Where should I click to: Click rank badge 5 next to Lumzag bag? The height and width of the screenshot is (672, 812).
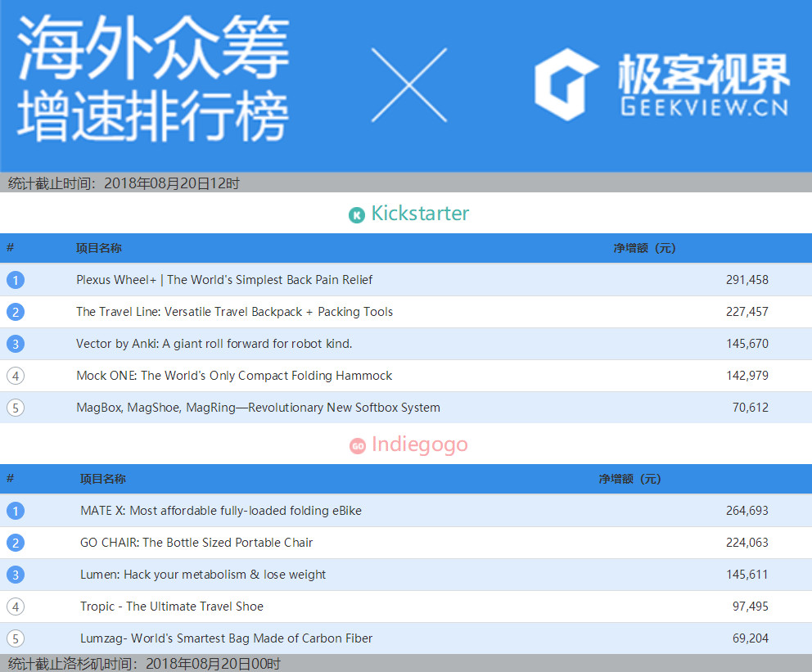tap(16, 638)
